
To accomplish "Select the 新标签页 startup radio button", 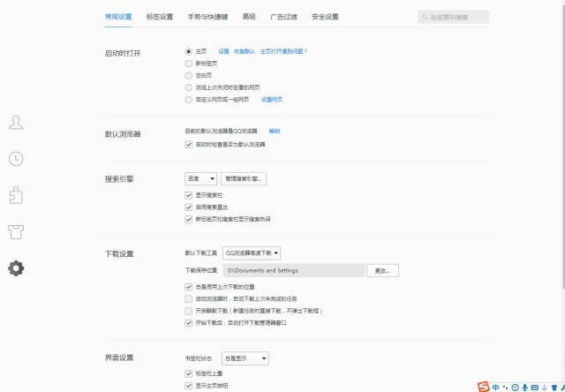I will [x=188, y=64].
